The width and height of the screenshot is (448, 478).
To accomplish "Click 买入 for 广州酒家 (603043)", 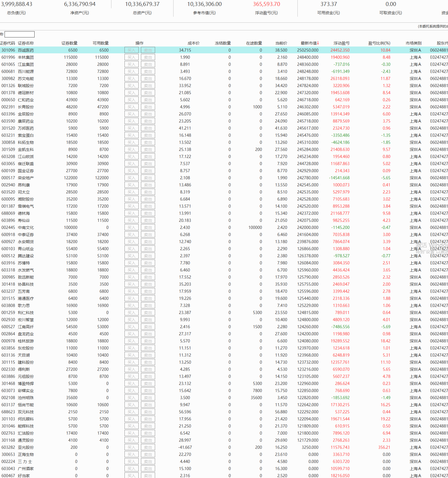I will pyautogui.click(x=132, y=469).
